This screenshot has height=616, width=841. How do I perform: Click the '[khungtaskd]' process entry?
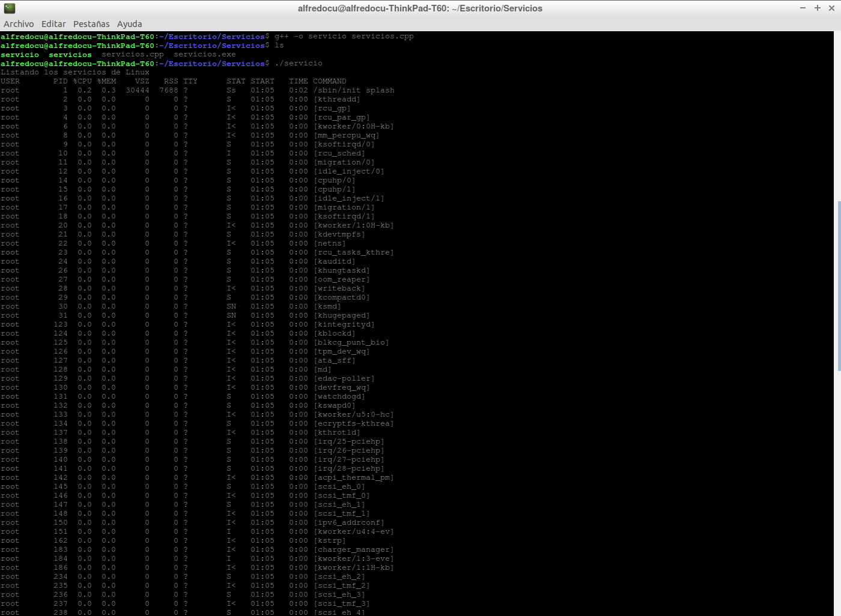pyautogui.click(x=342, y=271)
